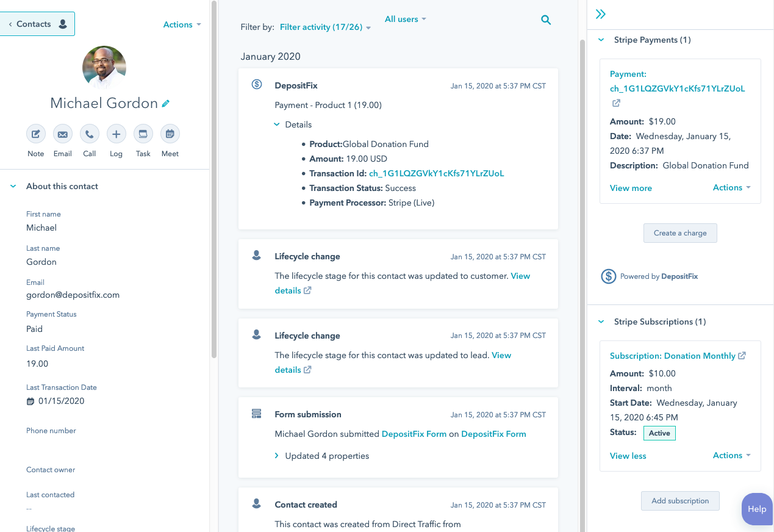Open Filter activity (17/26) dropdown
This screenshot has height=532, width=774.
point(325,27)
